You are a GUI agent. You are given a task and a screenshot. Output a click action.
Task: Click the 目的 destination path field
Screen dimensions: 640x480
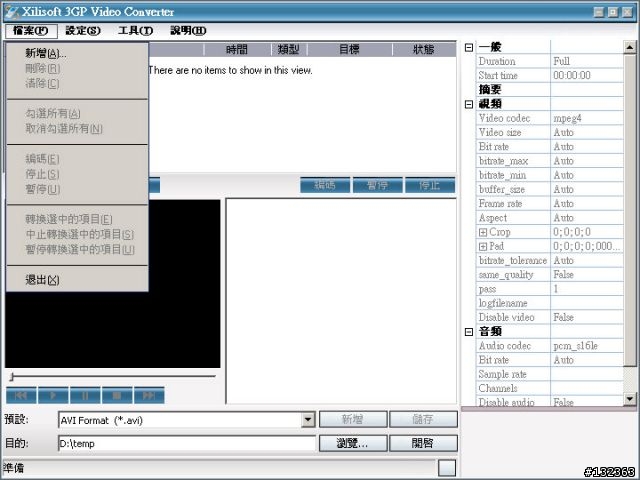click(187, 443)
